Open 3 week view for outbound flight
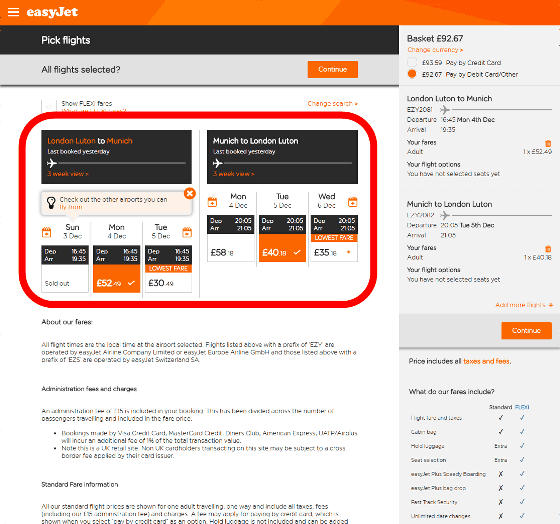The height and width of the screenshot is (524, 560). [68, 174]
